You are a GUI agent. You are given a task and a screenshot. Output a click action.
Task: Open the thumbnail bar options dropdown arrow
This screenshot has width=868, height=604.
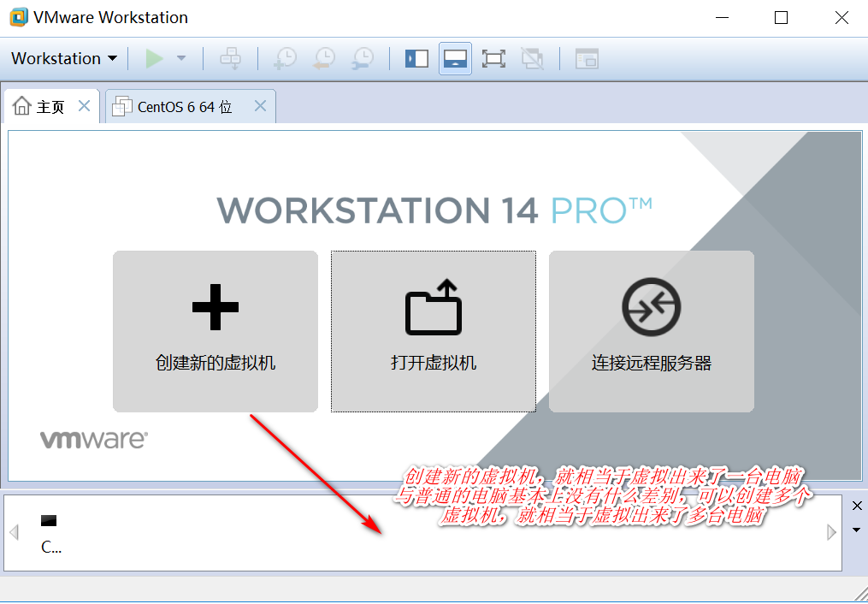[x=857, y=530]
